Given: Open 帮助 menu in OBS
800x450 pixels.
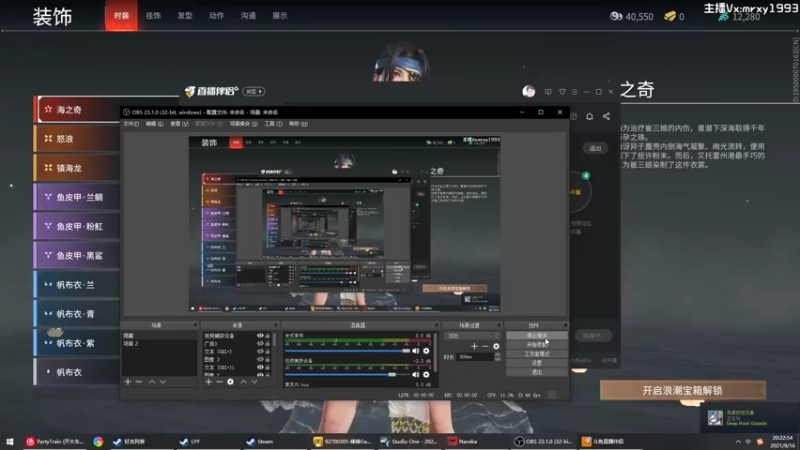Looking at the screenshot, I should tap(298, 124).
